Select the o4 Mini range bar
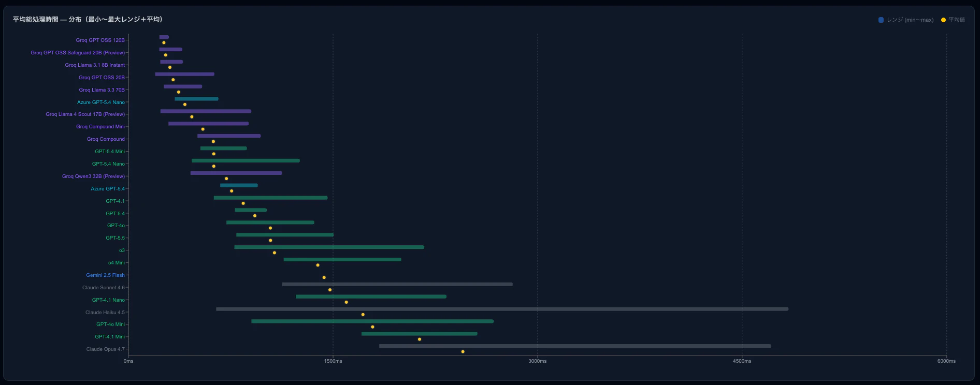 click(x=342, y=260)
